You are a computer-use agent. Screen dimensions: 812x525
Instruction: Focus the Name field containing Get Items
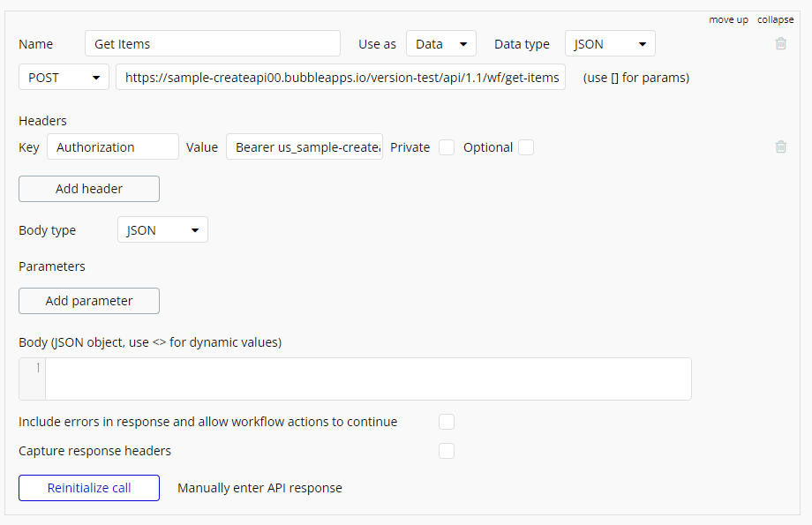213,43
